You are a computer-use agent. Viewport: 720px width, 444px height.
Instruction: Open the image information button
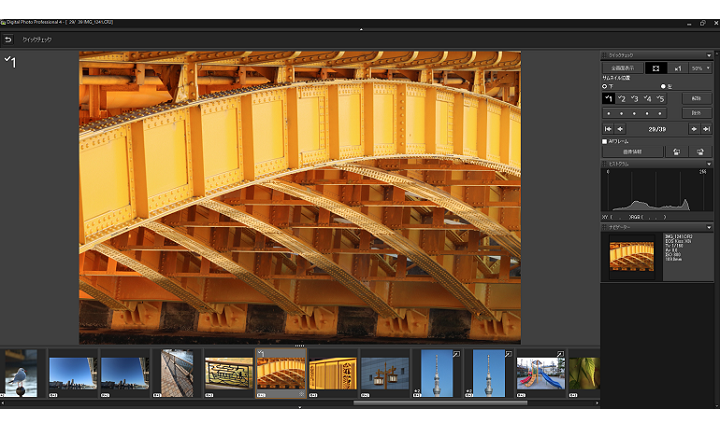click(x=629, y=151)
